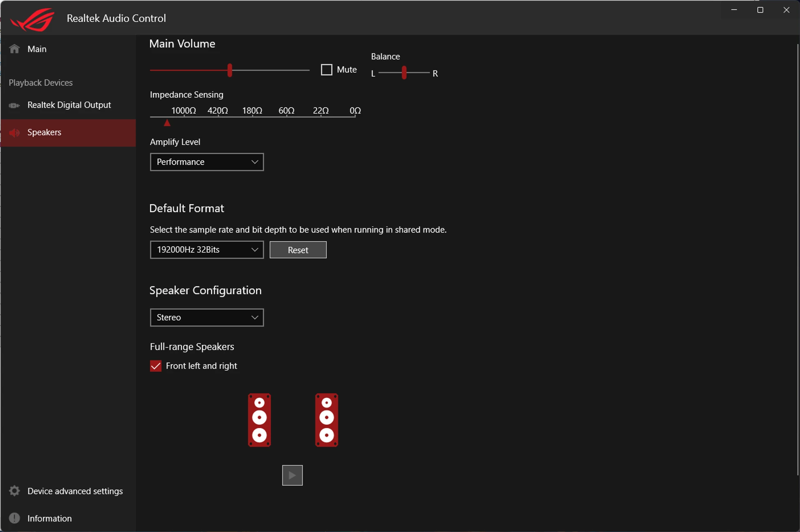This screenshot has height=532, width=800.
Task: Click the Information exclamation icon
Action: click(x=15, y=518)
